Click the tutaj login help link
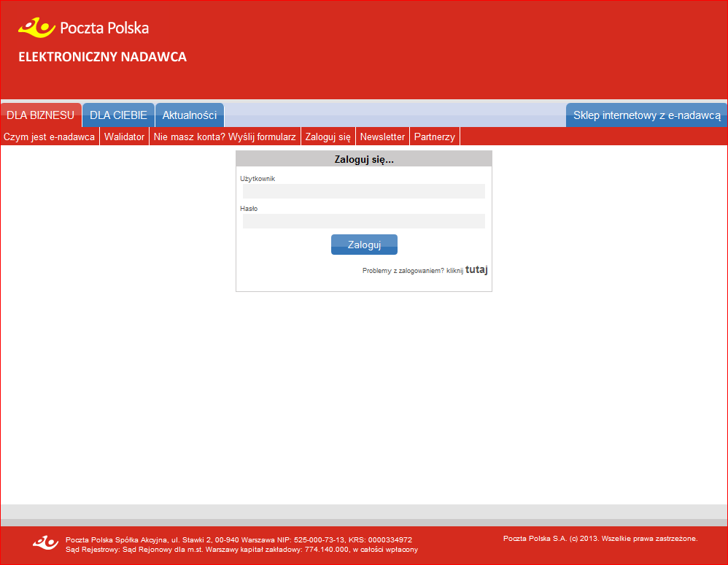 (x=476, y=269)
